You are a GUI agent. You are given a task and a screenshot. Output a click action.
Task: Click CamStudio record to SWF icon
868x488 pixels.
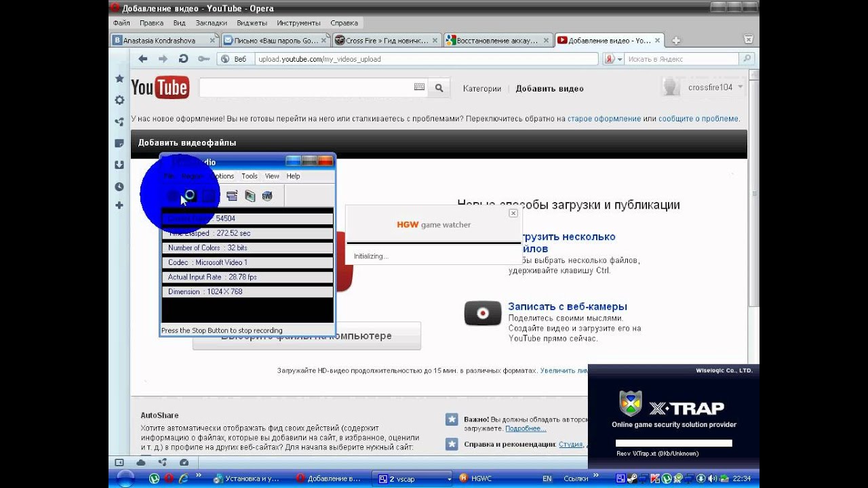click(x=267, y=196)
